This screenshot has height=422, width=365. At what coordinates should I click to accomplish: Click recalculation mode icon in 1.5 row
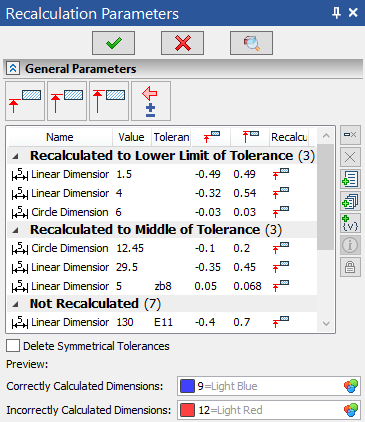point(281,174)
